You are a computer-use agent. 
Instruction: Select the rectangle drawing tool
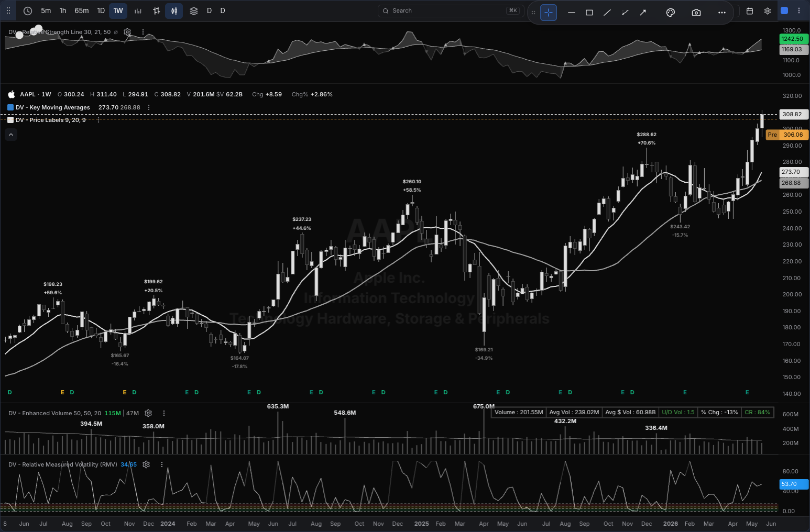coord(589,13)
